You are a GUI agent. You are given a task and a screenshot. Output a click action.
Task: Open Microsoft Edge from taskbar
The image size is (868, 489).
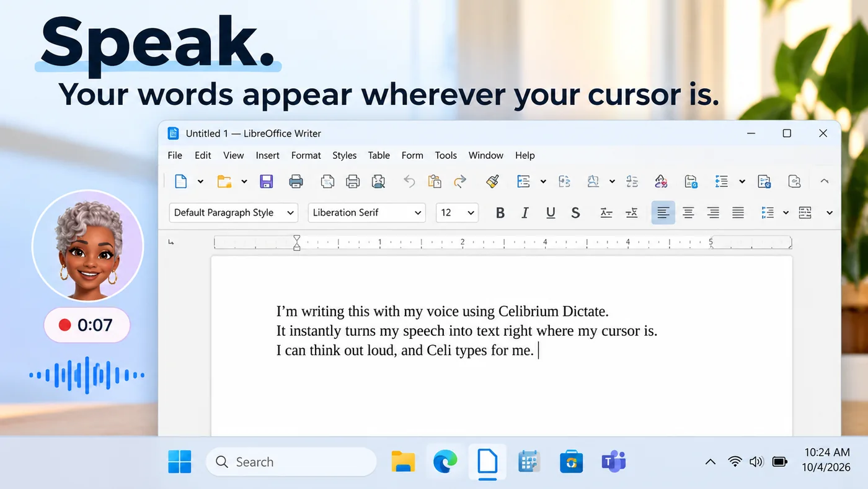(x=445, y=462)
